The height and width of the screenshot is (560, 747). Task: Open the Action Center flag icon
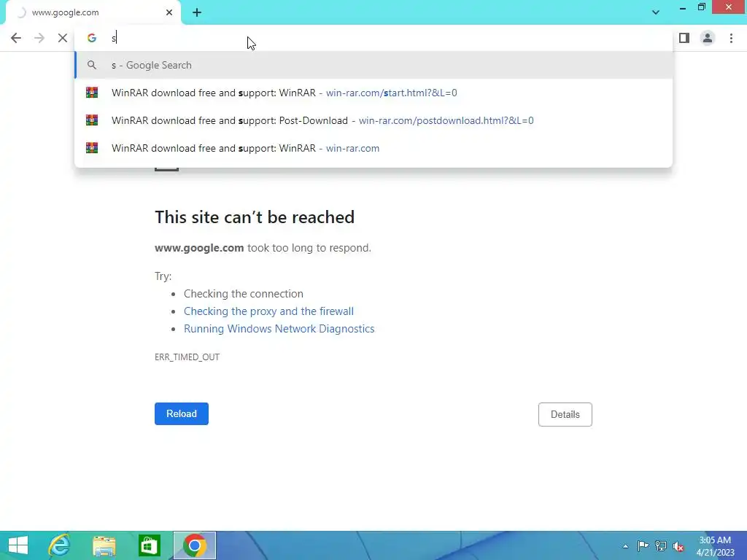point(643,545)
